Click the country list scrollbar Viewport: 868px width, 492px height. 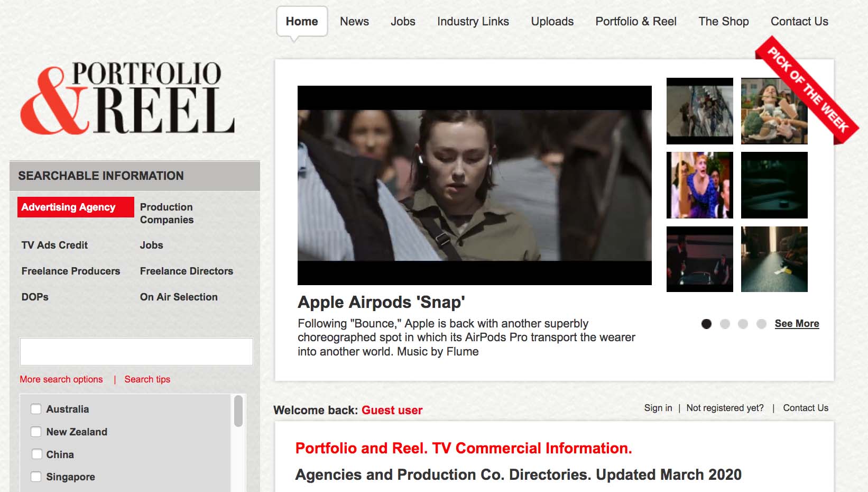(x=238, y=411)
